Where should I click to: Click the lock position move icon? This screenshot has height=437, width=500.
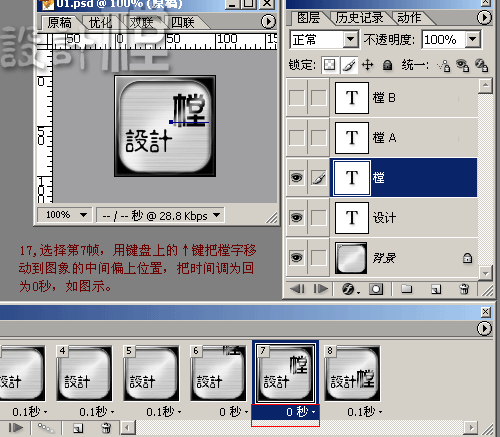pyautogui.click(x=367, y=65)
